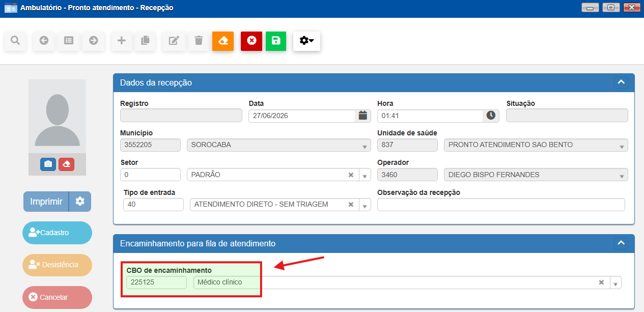Screen dimensions: 644x312
Task: Open the gear settings dropdown
Action: pos(306,41)
